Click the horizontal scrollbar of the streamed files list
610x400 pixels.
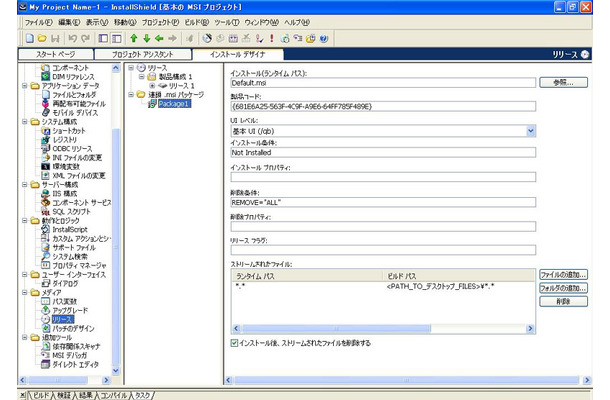point(383,329)
